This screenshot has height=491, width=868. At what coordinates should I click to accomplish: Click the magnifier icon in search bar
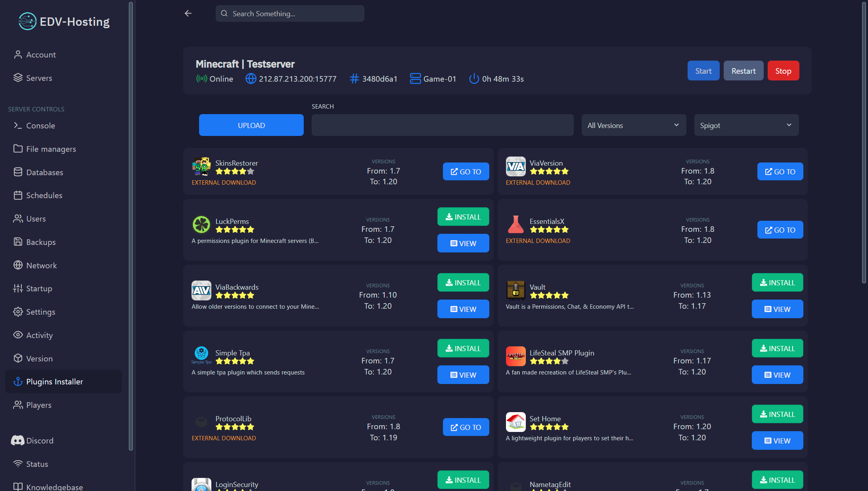(224, 13)
